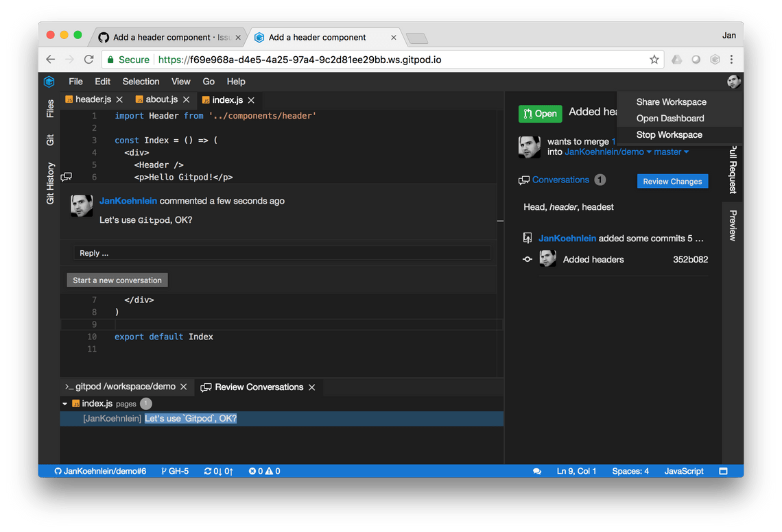Image resolution: width=782 pixels, height=532 pixels.
Task: Open the File menu
Action: [76, 82]
